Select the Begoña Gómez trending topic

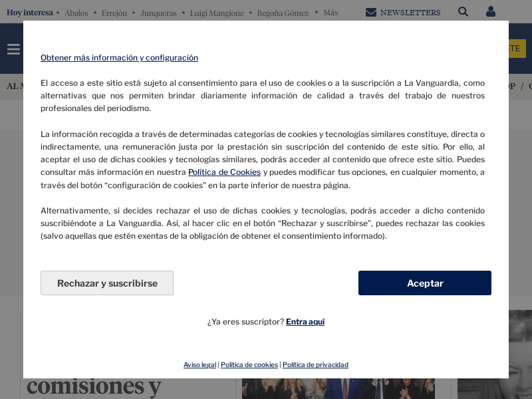tap(283, 13)
